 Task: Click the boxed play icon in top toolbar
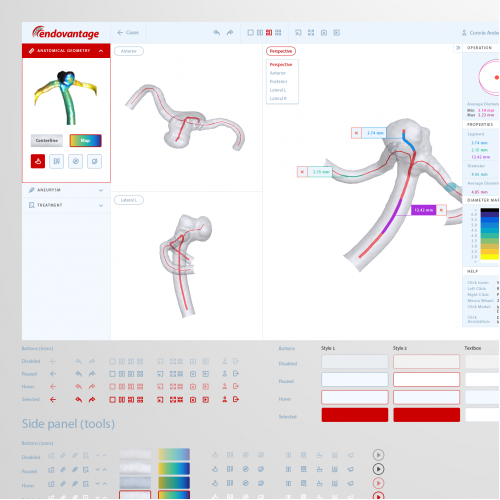(337, 32)
